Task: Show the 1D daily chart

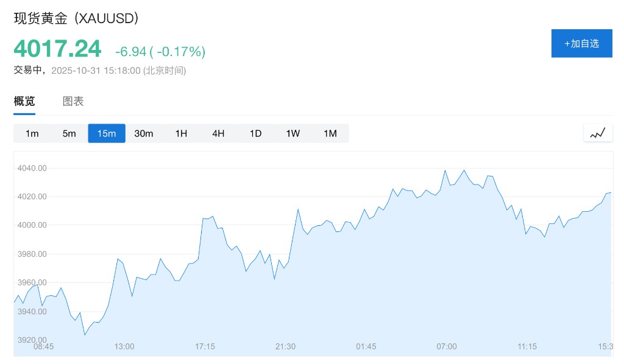Action: click(255, 133)
